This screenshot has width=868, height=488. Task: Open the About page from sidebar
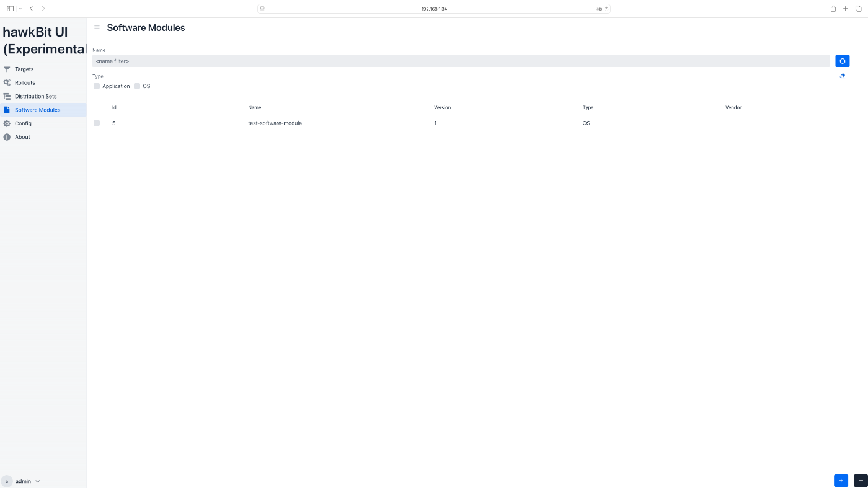pyautogui.click(x=43, y=137)
